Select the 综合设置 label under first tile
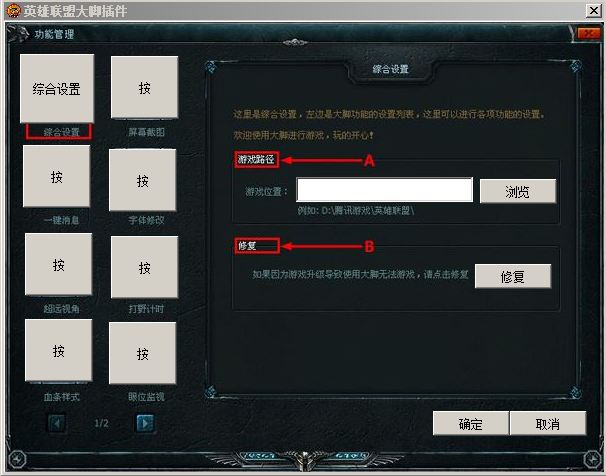This screenshot has height=476, width=606. pos(59,132)
